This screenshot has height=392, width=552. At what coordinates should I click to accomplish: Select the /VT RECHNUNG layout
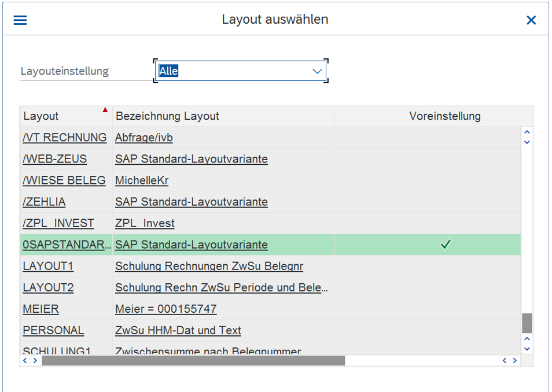pos(65,138)
